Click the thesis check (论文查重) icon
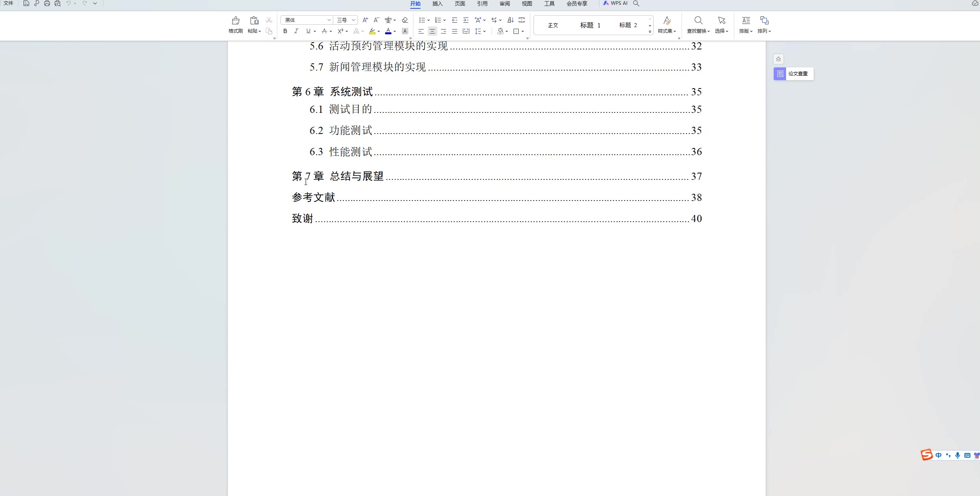The image size is (980, 496). click(x=780, y=74)
